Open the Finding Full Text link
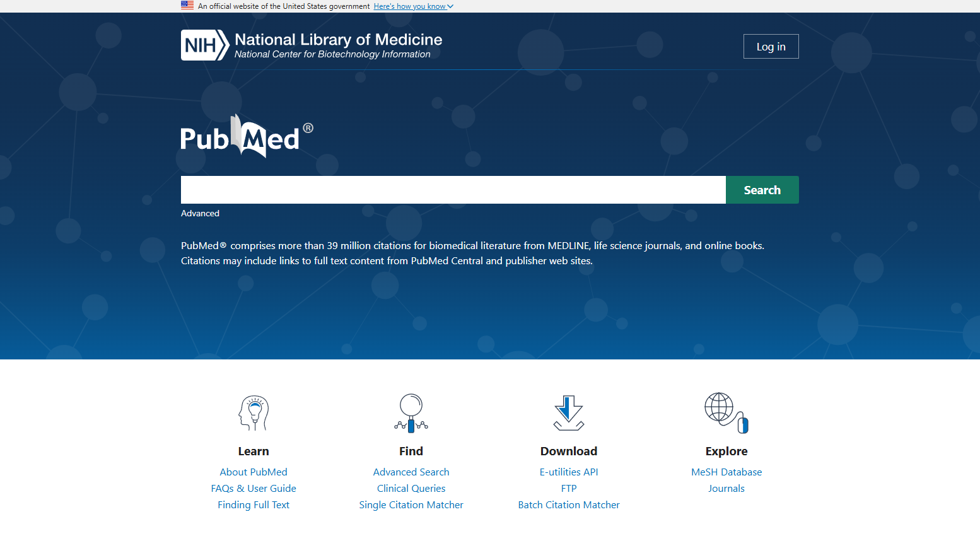 pos(254,504)
